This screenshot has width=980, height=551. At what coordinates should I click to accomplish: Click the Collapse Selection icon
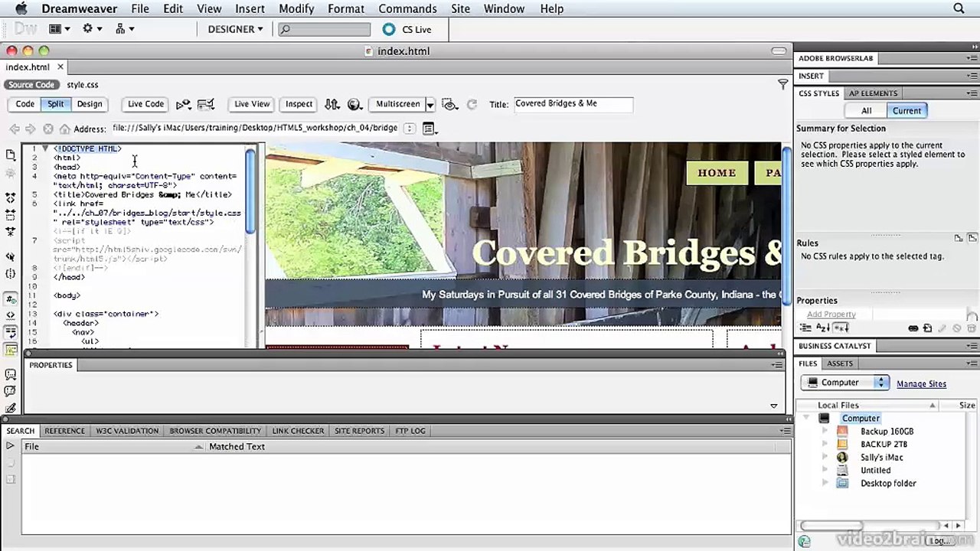(x=11, y=214)
